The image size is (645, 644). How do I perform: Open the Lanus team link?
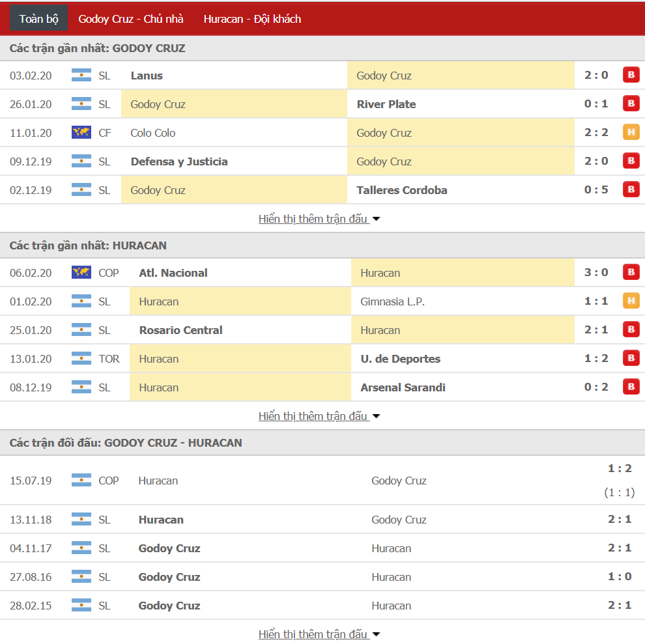coord(147,76)
